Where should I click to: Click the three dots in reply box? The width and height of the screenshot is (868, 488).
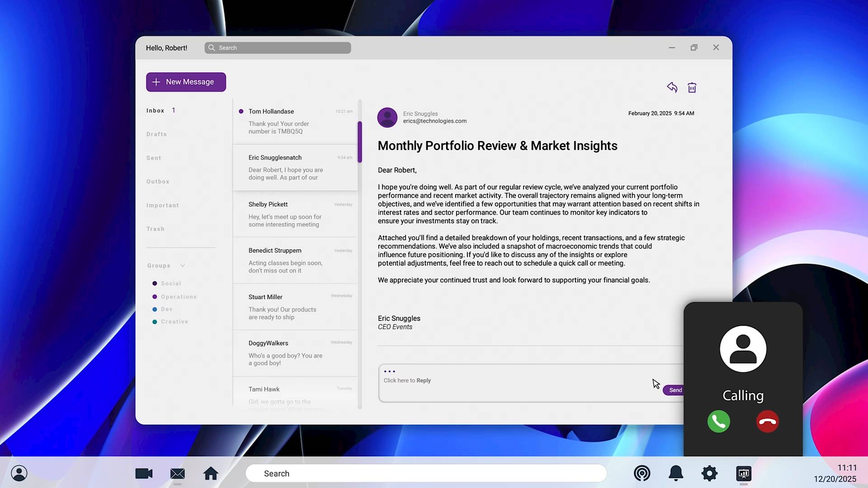tap(389, 371)
